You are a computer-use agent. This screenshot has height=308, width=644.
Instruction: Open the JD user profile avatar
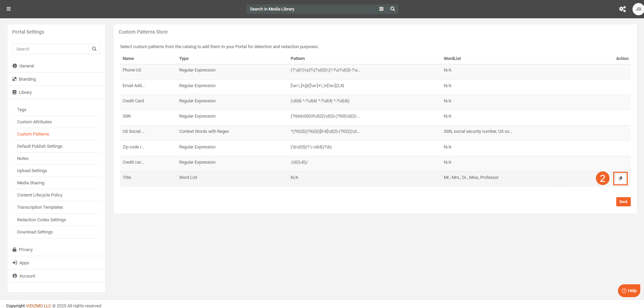point(638,9)
